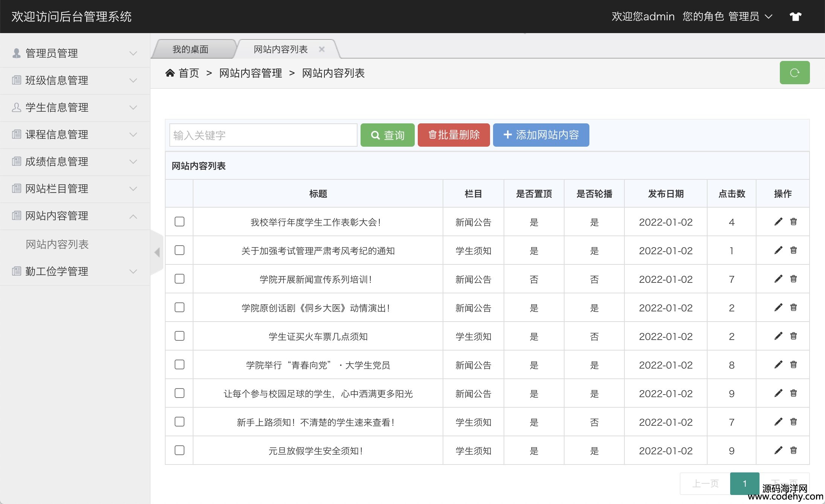Tick checkbox for 学院举行"青春向党"大学生党员
This screenshot has height=504, width=825.
pos(180,364)
